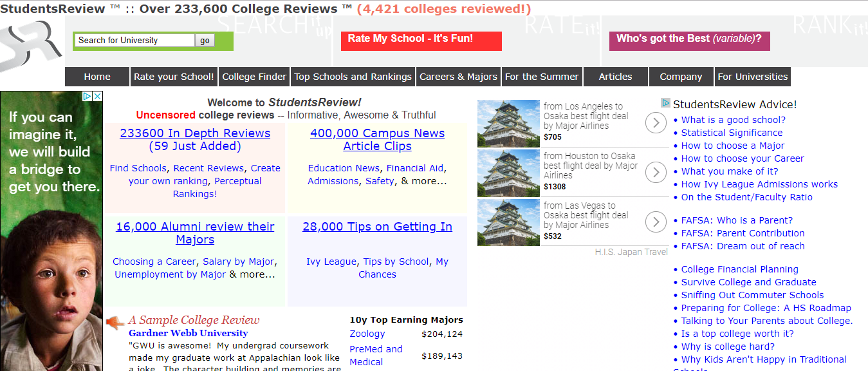Follow the FAFSA: Parent Contribution link
This screenshot has height=371, width=868.
743,233
